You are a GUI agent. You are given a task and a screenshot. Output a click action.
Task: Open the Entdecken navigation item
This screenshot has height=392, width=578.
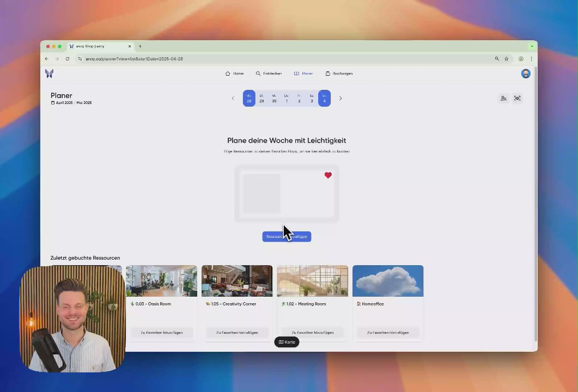(269, 73)
